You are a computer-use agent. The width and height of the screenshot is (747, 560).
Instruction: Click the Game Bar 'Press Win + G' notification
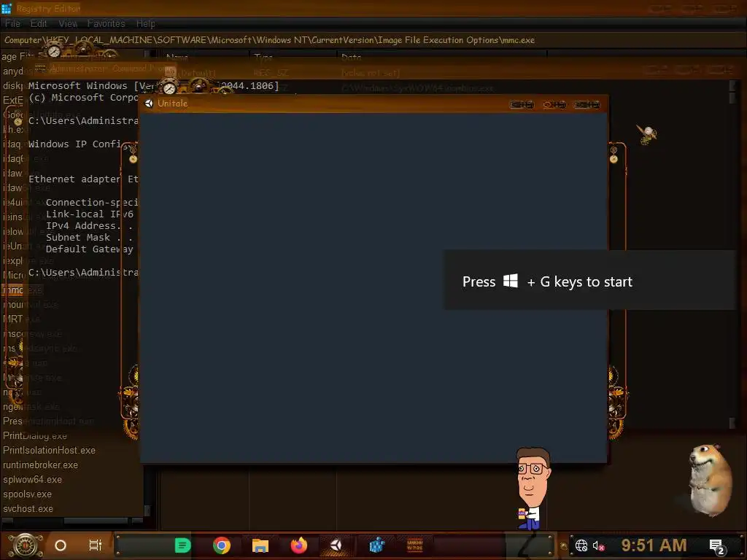pos(590,281)
